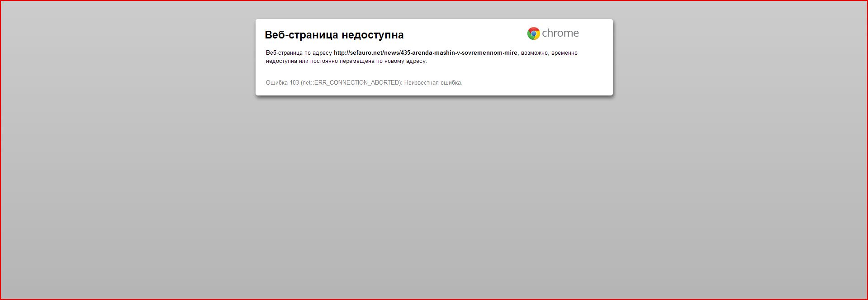Click the "Неизвестная ошибка" text
Screen dimensions: 868x300
click(433, 83)
